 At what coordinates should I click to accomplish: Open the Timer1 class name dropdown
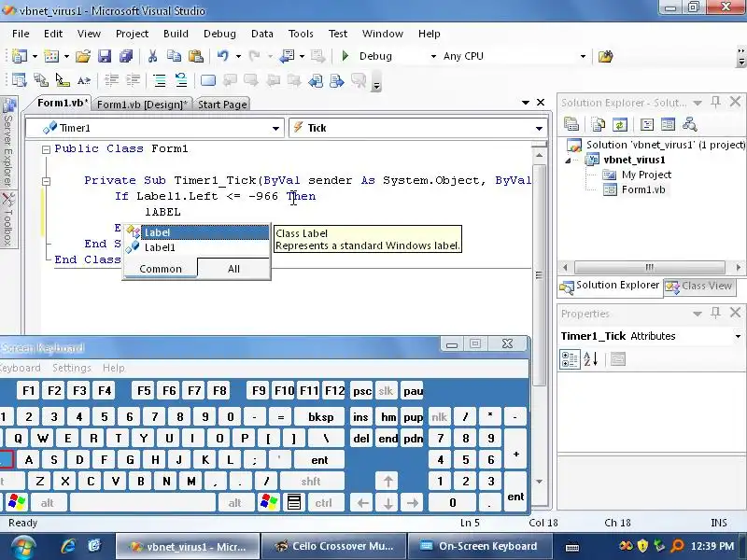coord(275,128)
